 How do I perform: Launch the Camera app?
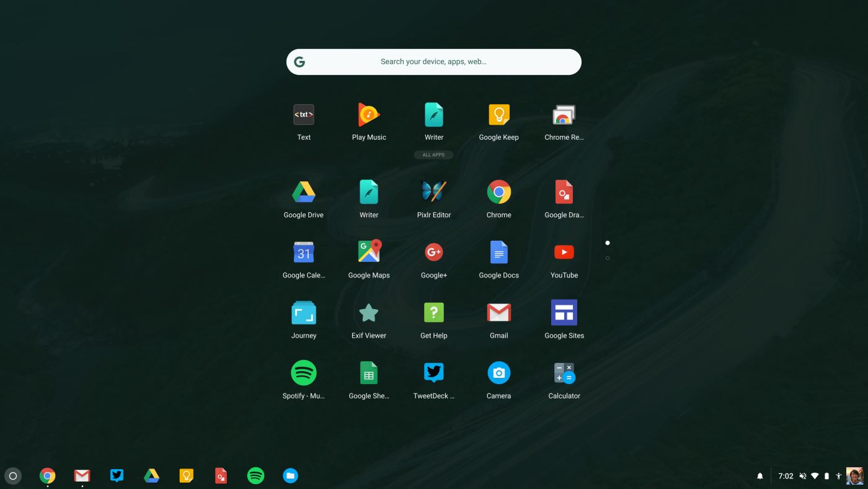tap(499, 373)
